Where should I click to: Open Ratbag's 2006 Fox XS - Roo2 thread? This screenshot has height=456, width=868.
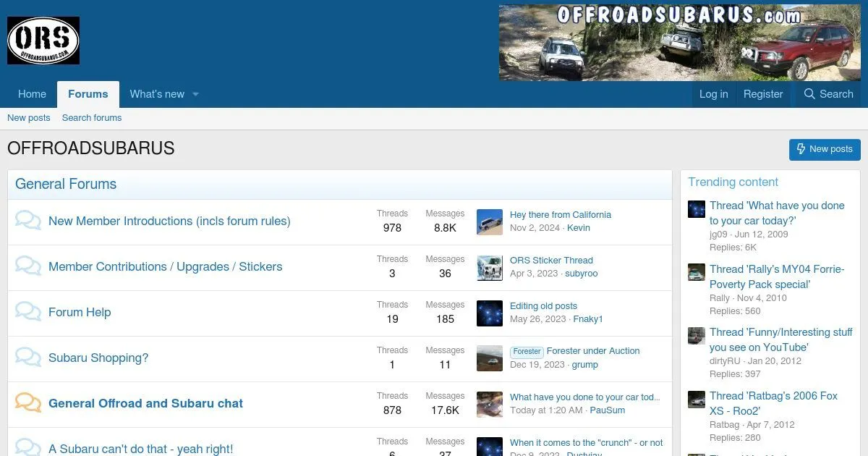tap(773, 404)
